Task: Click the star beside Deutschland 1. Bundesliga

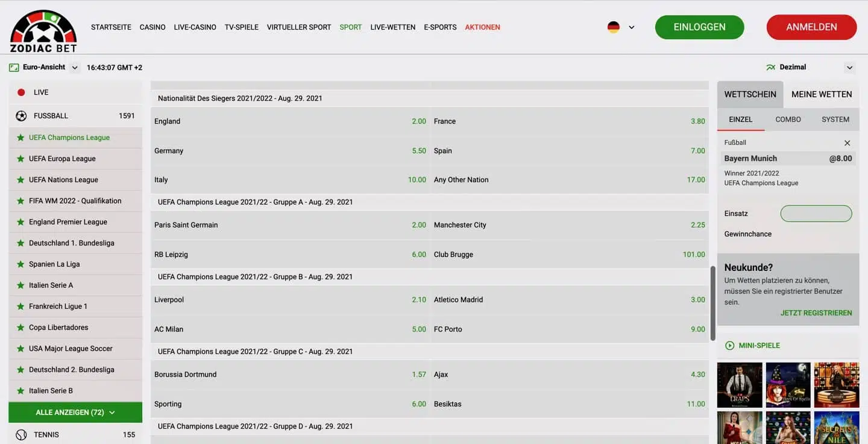Action: [21, 243]
